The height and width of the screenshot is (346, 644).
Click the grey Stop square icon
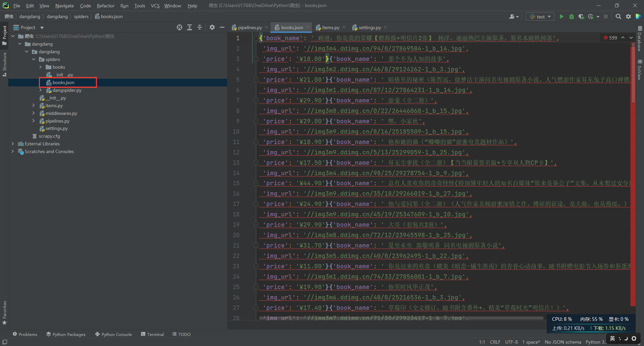[x=606, y=16]
